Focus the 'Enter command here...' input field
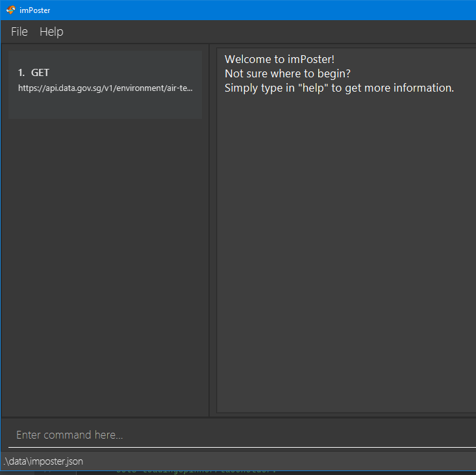 (242, 435)
